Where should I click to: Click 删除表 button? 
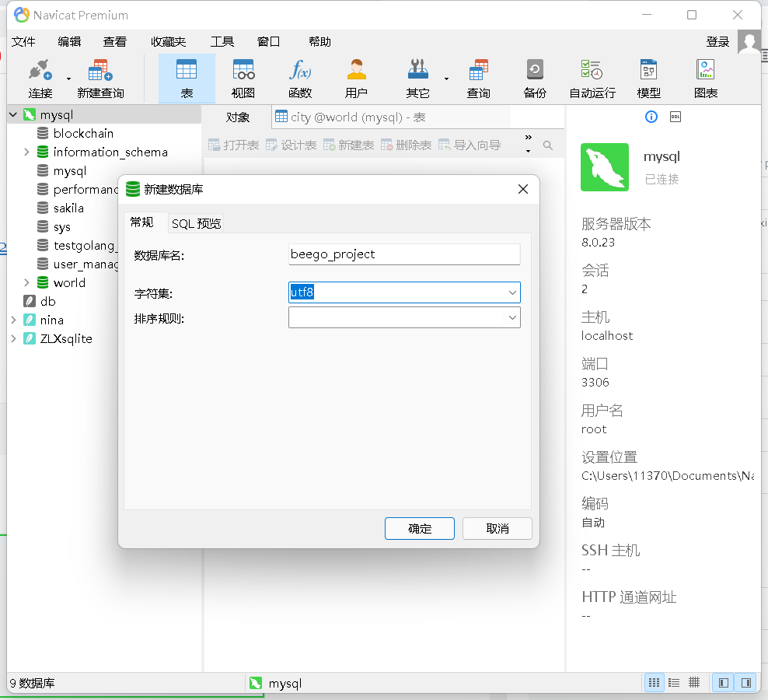[x=406, y=145]
